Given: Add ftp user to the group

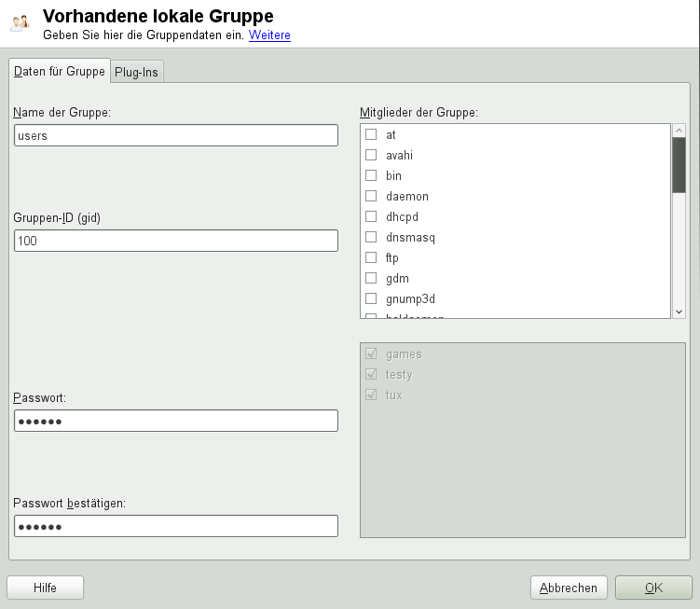Looking at the screenshot, I should [371, 258].
